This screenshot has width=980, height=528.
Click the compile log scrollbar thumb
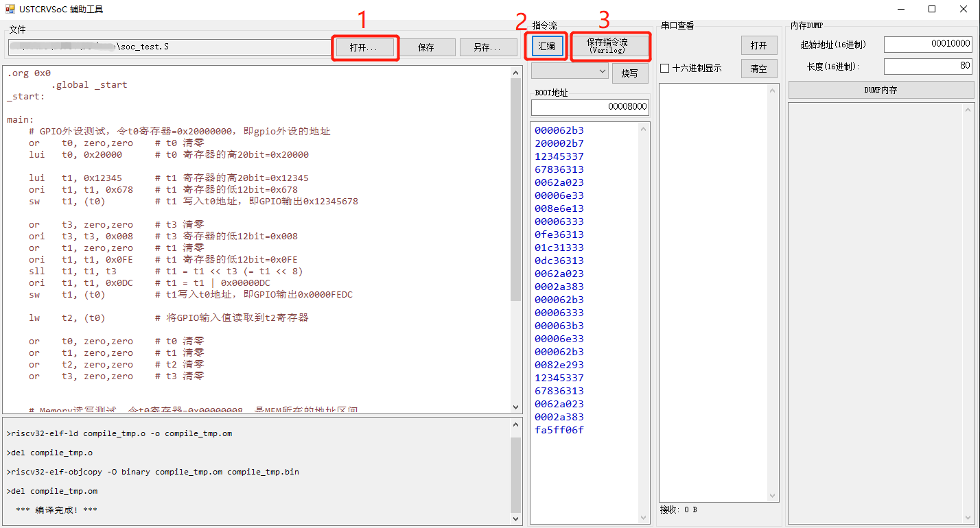[516, 475]
